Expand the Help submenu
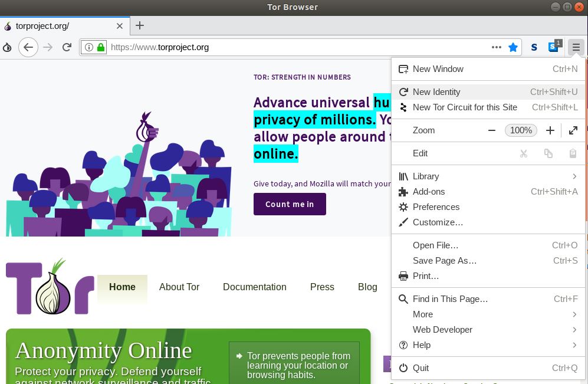 (x=488, y=345)
